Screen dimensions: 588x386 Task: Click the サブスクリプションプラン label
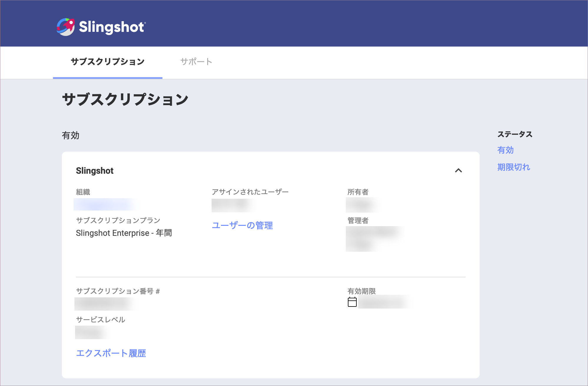(x=118, y=220)
